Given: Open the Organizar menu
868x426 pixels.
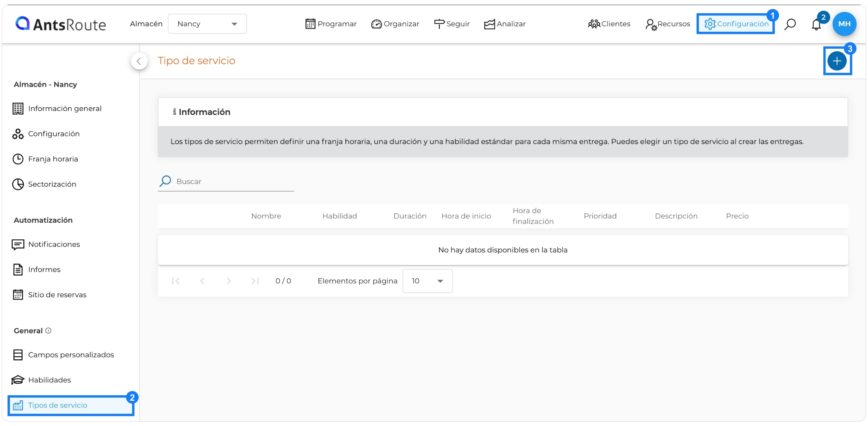Looking at the screenshot, I should point(395,24).
